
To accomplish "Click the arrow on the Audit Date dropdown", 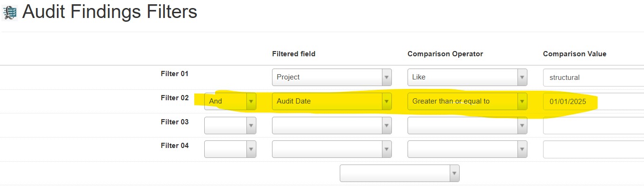I will coord(387,101).
